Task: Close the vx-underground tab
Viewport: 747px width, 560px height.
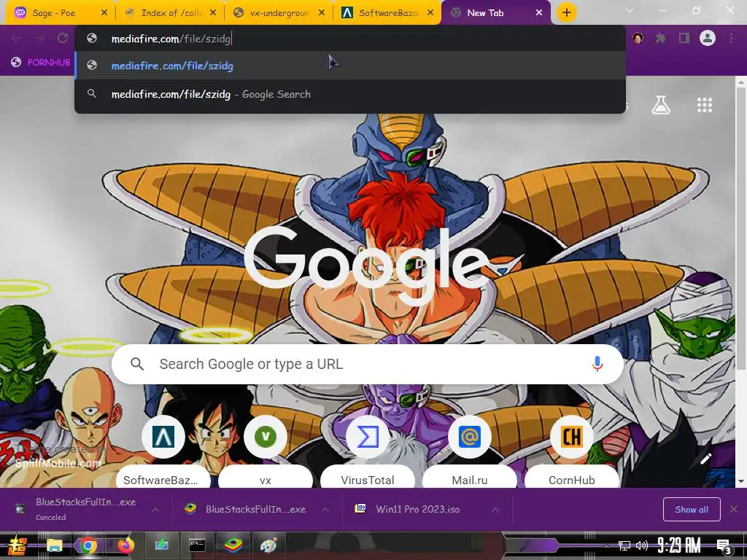Action: coord(322,13)
